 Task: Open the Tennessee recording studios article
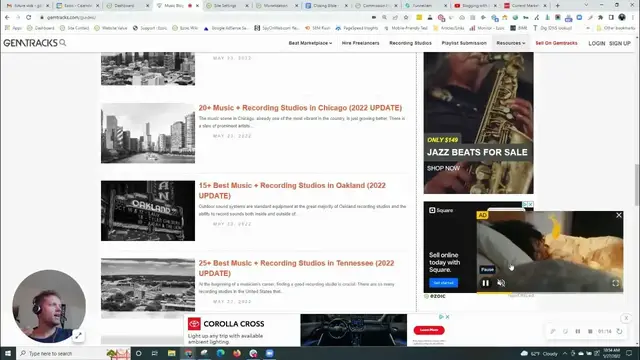click(296, 268)
